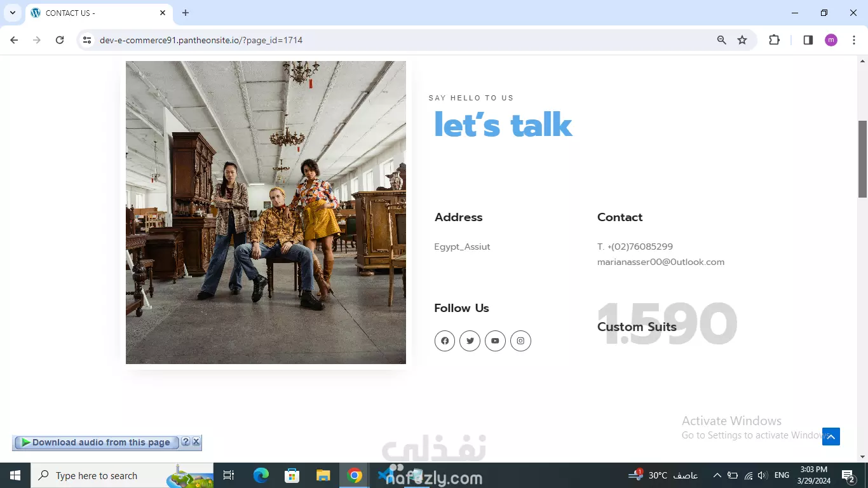Viewport: 868px width, 488px height.
Task: Open Chrome three-dot menu
Action: click(855, 40)
